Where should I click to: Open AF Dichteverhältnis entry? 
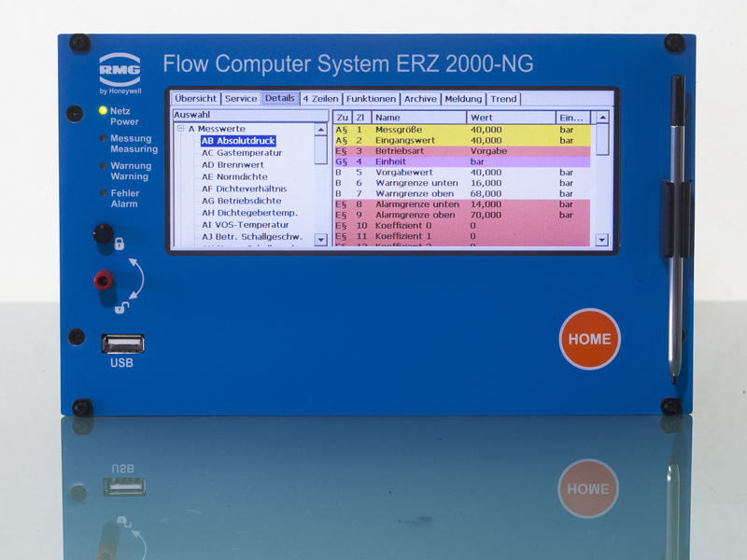[x=244, y=189]
